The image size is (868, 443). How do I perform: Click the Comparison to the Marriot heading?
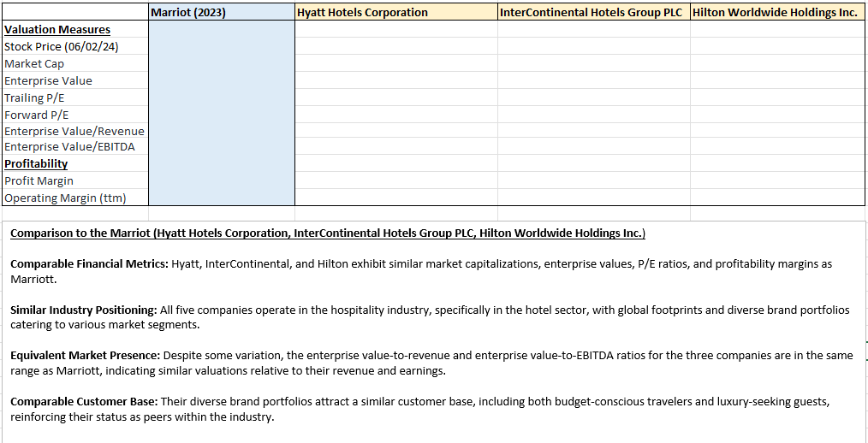coord(328,233)
